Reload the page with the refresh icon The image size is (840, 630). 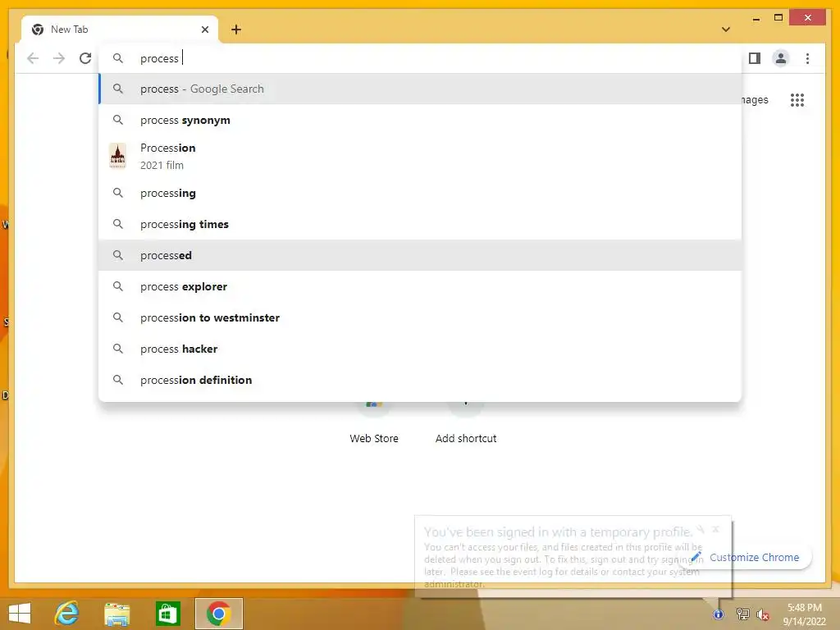click(85, 58)
